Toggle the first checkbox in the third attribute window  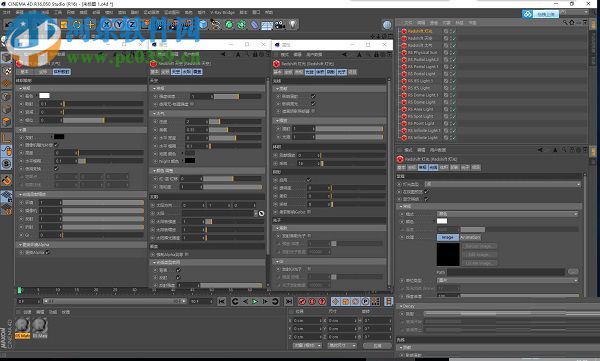[x=313, y=96]
